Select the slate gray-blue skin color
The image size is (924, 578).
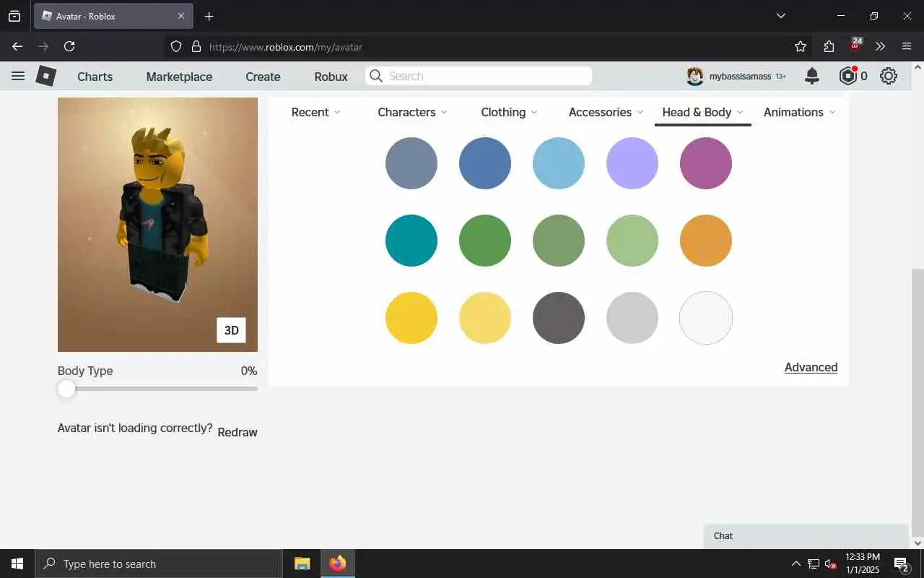point(411,163)
